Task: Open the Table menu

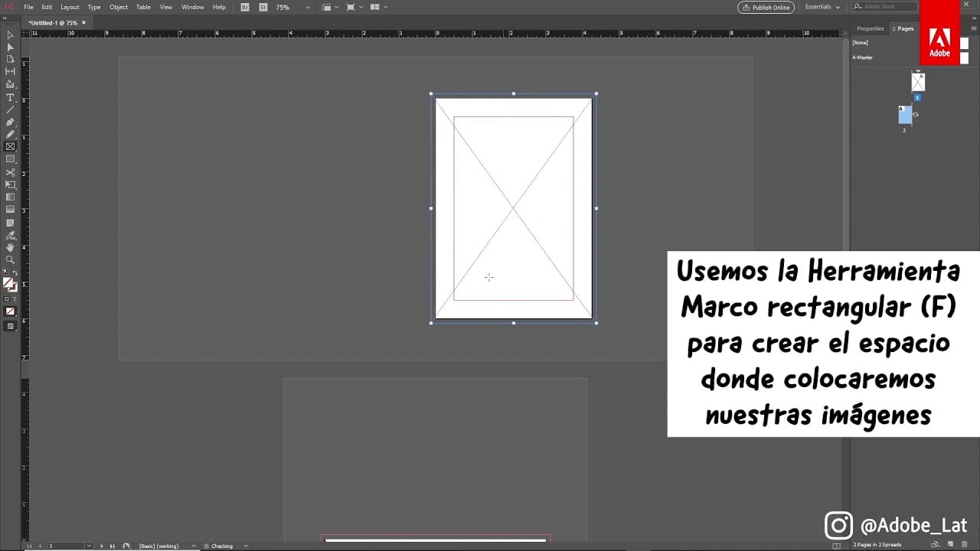Action: (143, 7)
